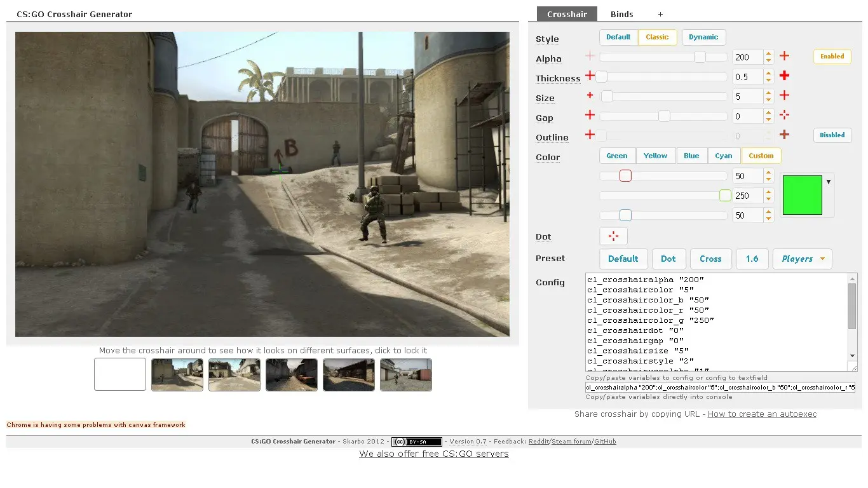868x488 pixels.
Task: Expand the color picker dropdown arrow
Action: [x=828, y=182]
